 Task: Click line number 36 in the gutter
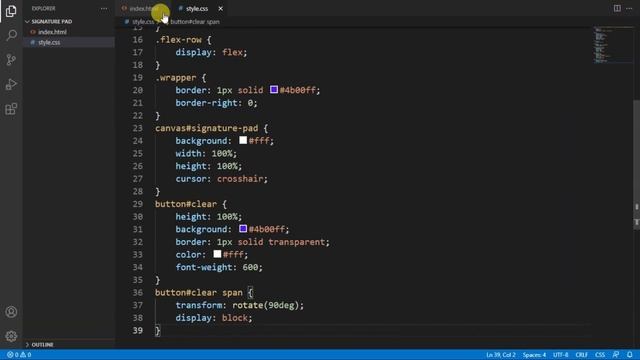138,293
